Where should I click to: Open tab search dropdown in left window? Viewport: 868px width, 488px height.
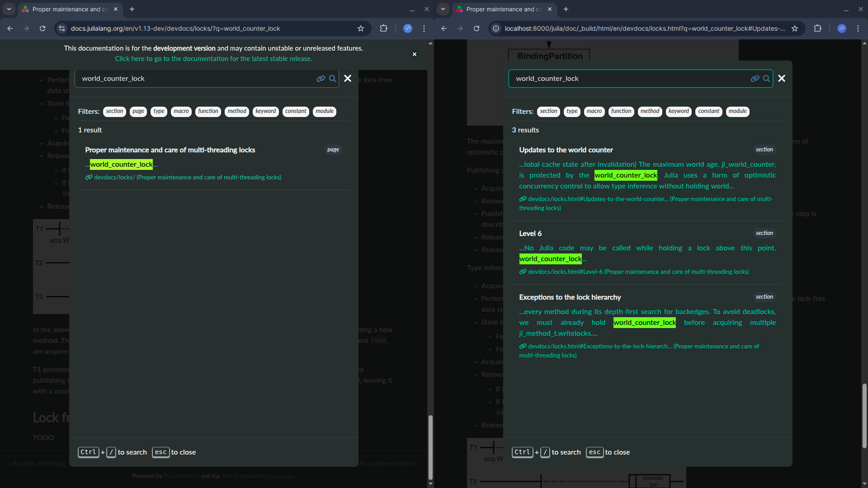tap(9, 9)
